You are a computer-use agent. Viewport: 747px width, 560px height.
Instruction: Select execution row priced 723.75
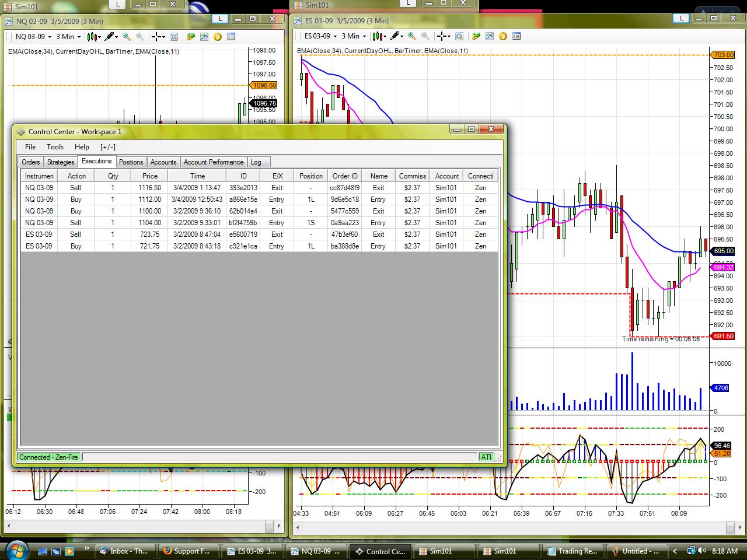point(260,235)
